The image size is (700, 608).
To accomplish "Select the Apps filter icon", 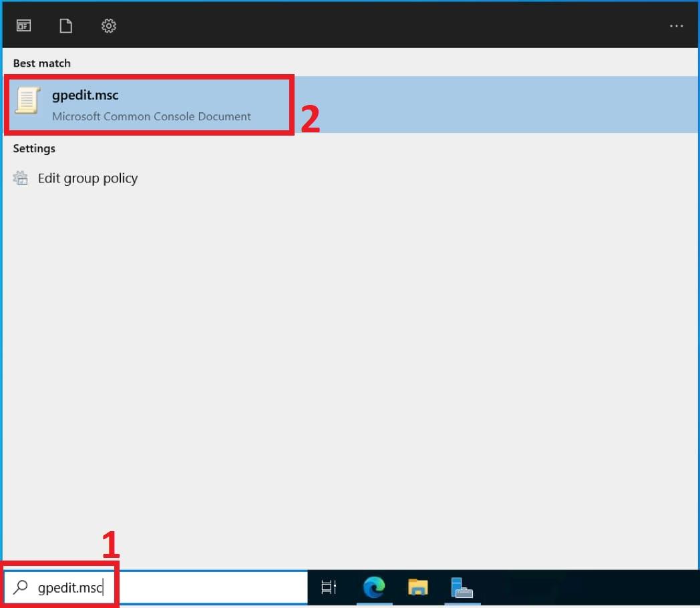I will 24,26.
